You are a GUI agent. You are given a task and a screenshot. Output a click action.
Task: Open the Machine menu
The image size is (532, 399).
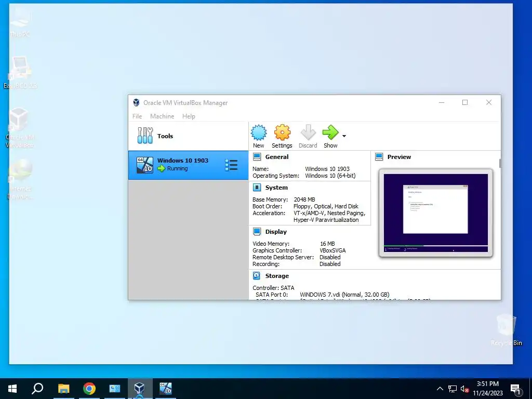pos(162,116)
